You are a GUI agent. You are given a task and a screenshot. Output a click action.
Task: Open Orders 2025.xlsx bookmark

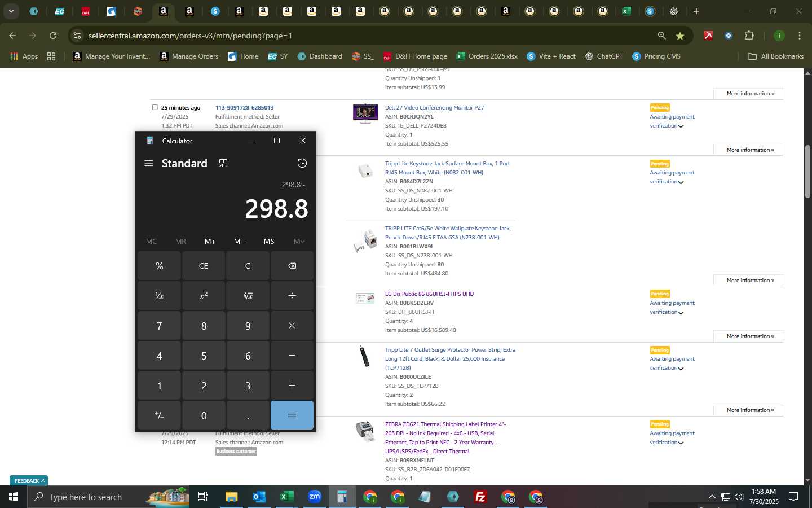pos(487,56)
